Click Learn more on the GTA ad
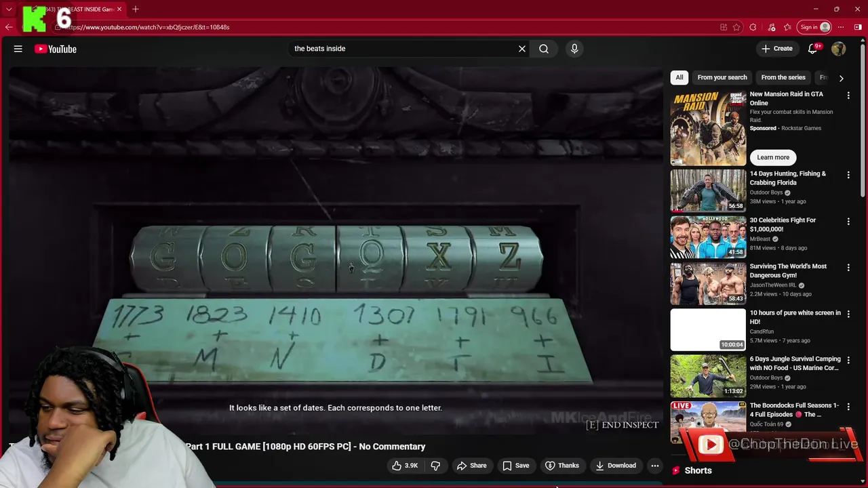 pyautogui.click(x=773, y=157)
